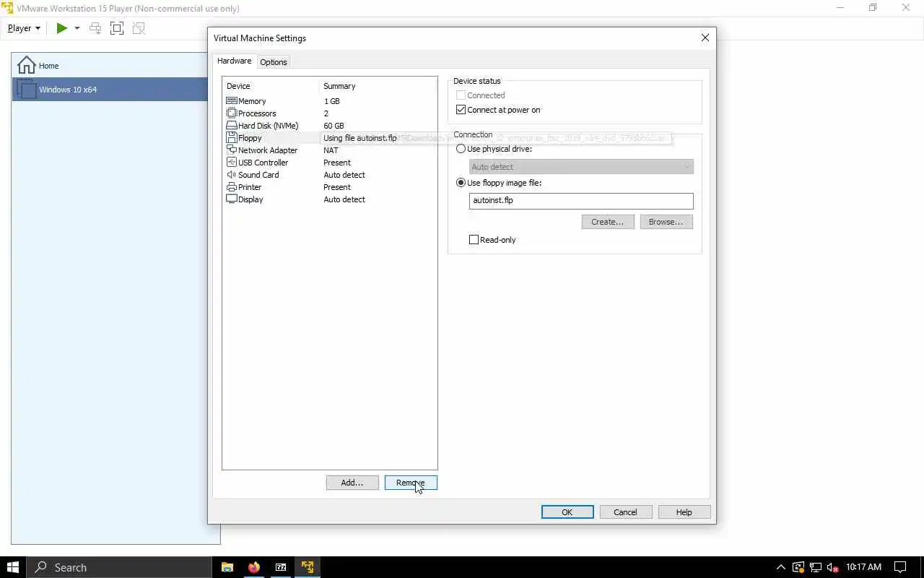The width and height of the screenshot is (924, 578).
Task: Open File Explorer from taskbar
Action: coord(227,567)
